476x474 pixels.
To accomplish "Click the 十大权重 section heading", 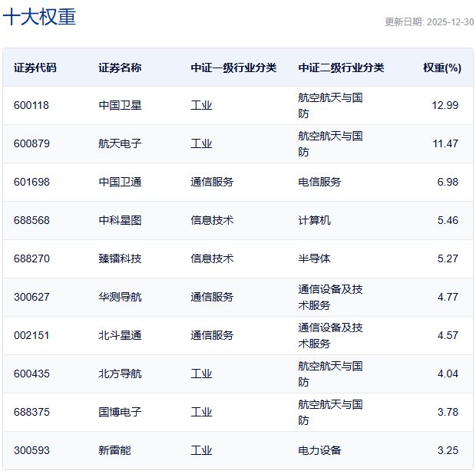I will pos(39,18).
